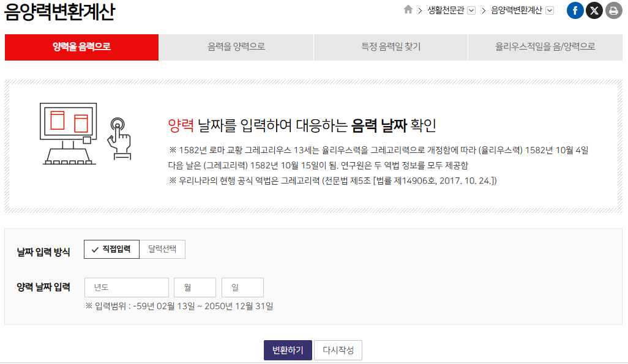The height and width of the screenshot is (364, 628).
Task: Select the 양력을 음력으로 tab
Action: pyautogui.click(x=81, y=47)
